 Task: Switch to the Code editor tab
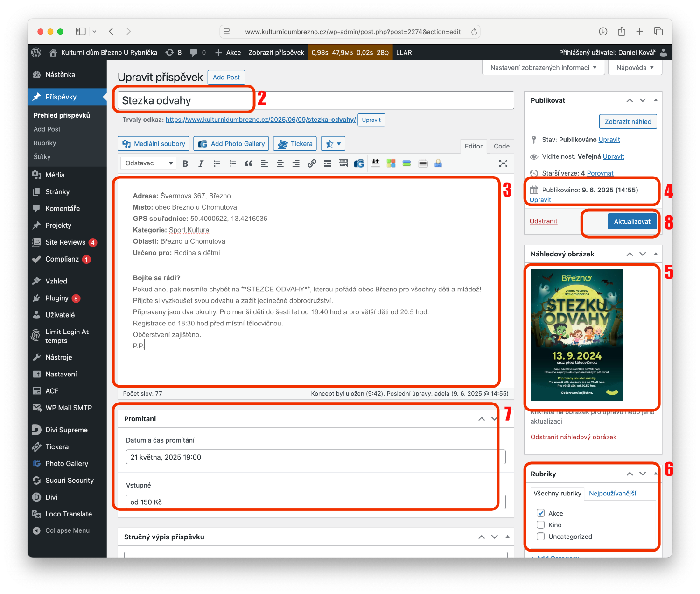(x=501, y=146)
